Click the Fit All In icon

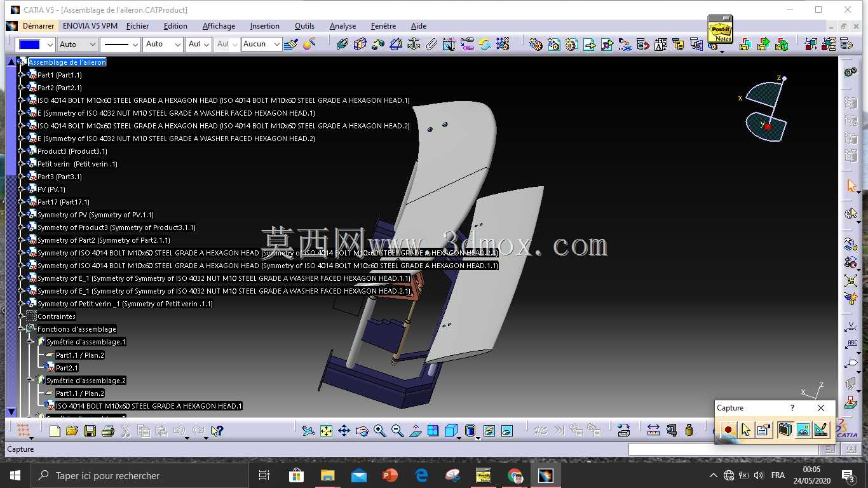click(326, 431)
